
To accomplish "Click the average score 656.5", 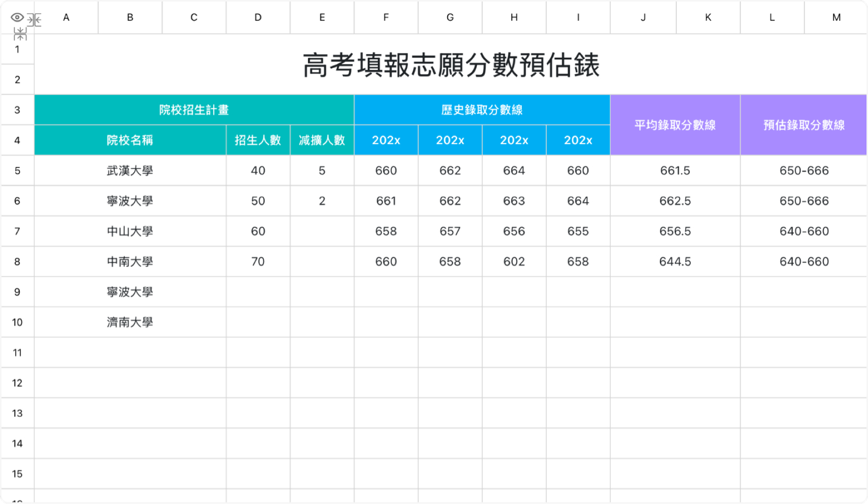I will point(675,231).
